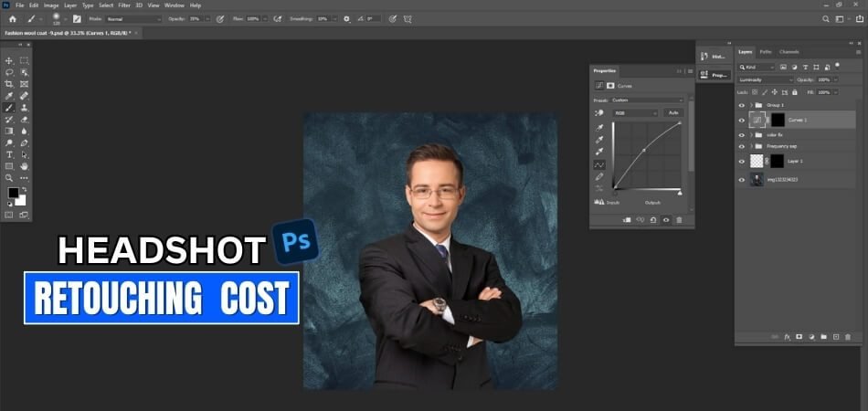Open the Edit Toolbar three-dots menu
This screenshot has width=868, height=411.
pos(25,178)
